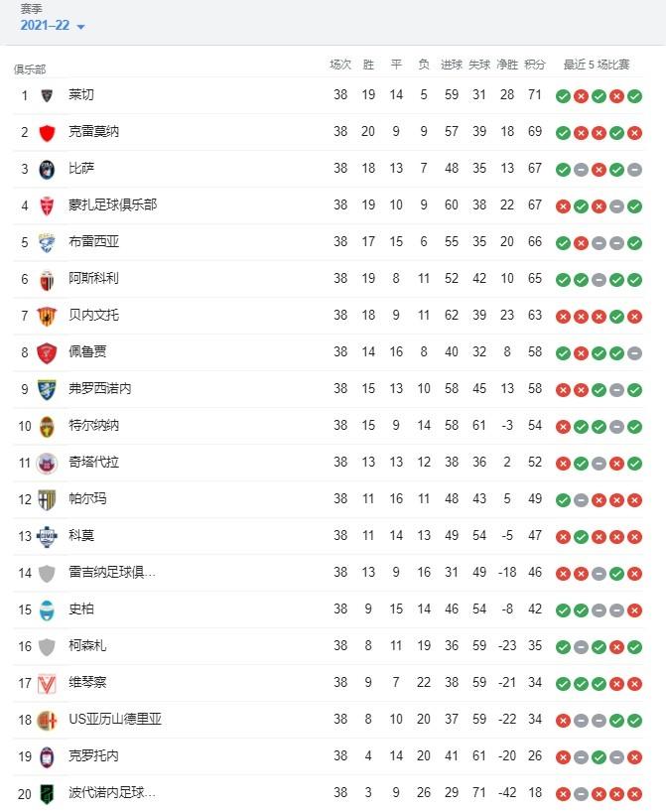Click the 维琴察 club crest icon
Viewport: 666px width, 812px height.
tap(48, 682)
